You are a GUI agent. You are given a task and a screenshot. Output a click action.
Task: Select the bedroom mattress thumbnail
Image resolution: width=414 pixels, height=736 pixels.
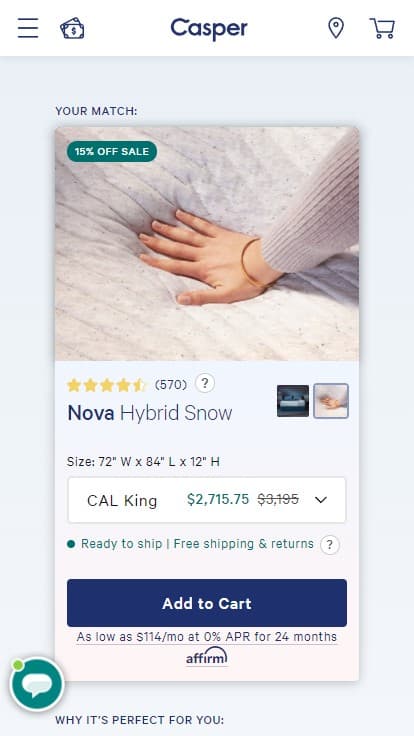tap(293, 401)
